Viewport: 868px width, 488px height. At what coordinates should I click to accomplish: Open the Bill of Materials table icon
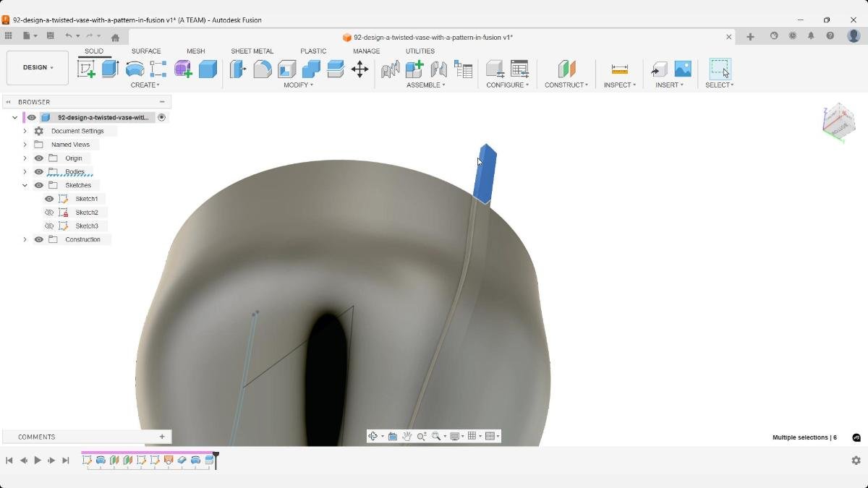tap(463, 69)
